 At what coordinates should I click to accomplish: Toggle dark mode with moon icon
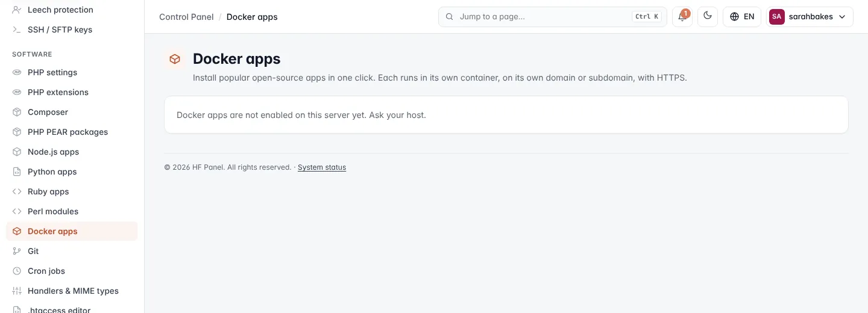pyautogui.click(x=708, y=16)
